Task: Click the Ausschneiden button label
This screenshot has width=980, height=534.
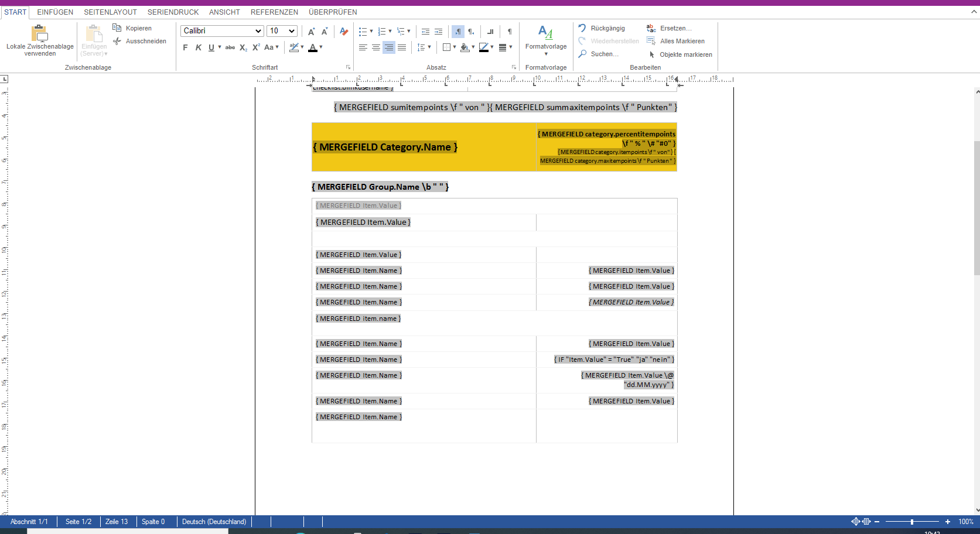Action: pos(146,41)
